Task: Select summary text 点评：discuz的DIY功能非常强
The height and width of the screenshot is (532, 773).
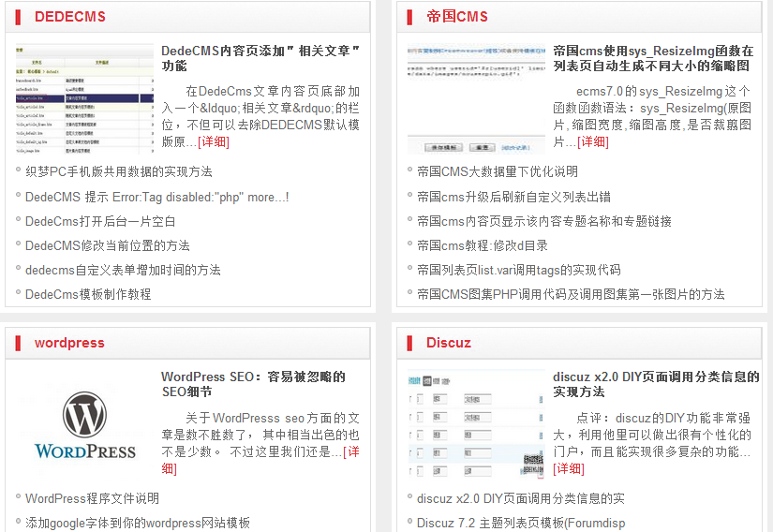Action: tap(663, 419)
